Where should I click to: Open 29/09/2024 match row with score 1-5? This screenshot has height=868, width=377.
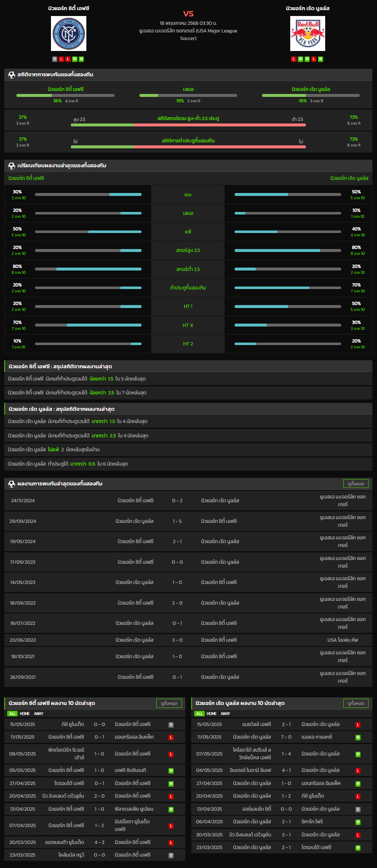[x=188, y=521]
